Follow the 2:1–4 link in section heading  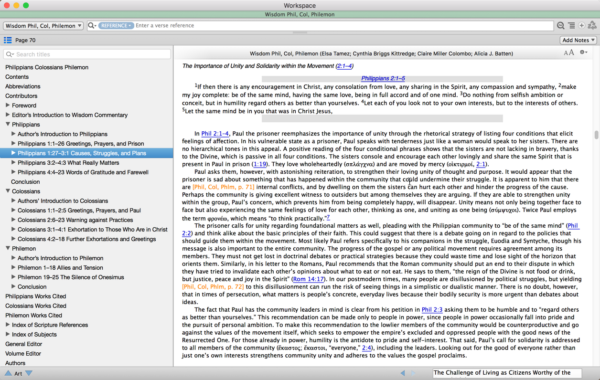click(x=344, y=66)
